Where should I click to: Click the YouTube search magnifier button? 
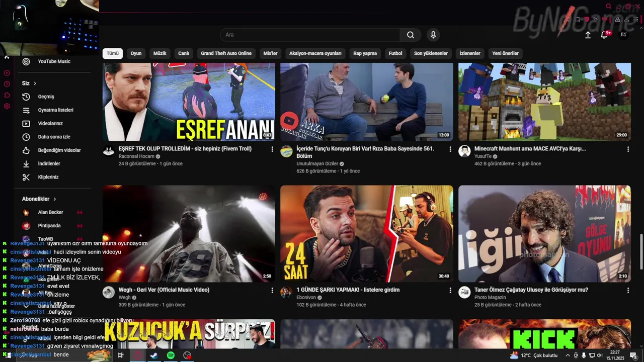pos(411,35)
